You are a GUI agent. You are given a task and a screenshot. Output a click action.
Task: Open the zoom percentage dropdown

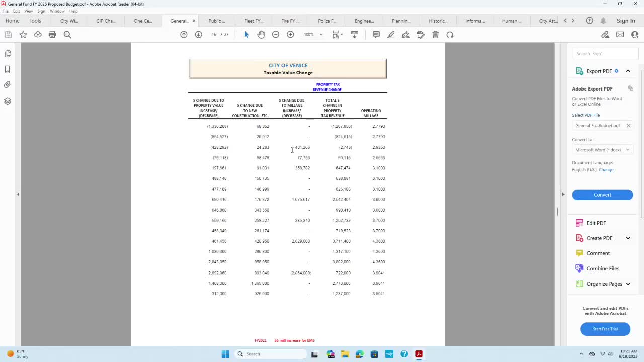(x=313, y=34)
